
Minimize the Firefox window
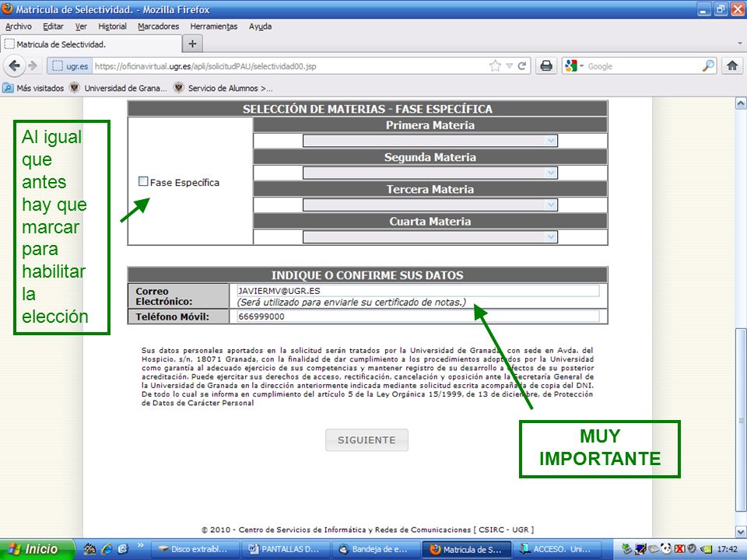click(704, 9)
